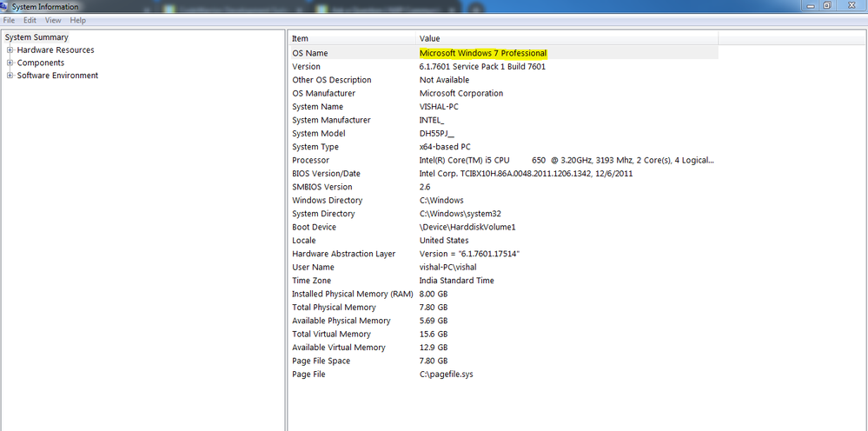Click the India Standard Time value
868x431 pixels.
[457, 281]
